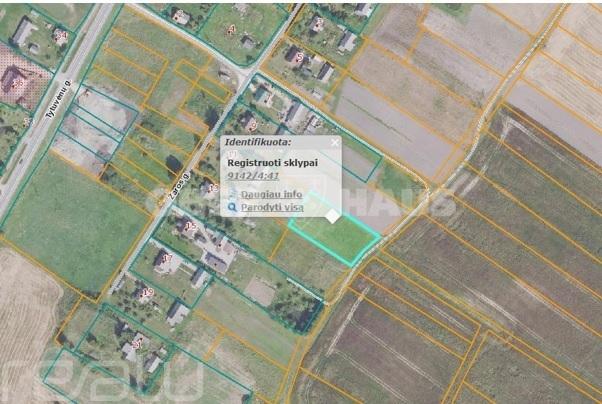
Task: Click the document icon beside Daugiau info
Action: pos(232,194)
